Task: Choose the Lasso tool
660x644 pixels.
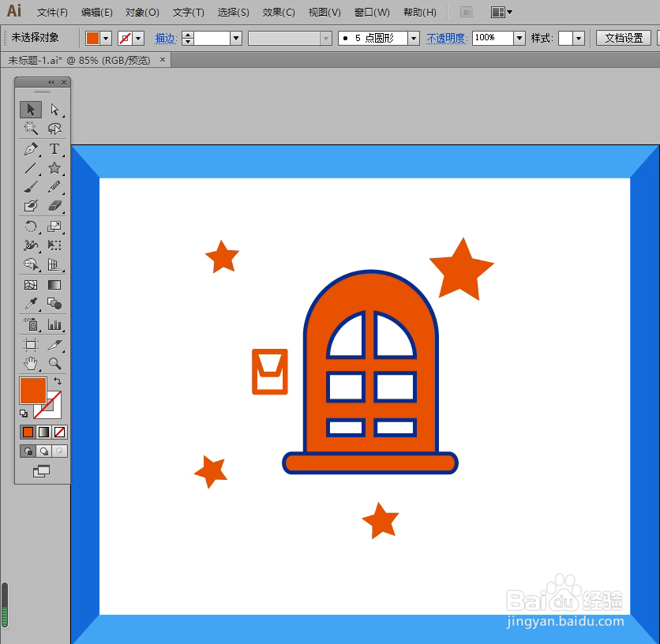Action: coord(54,129)
